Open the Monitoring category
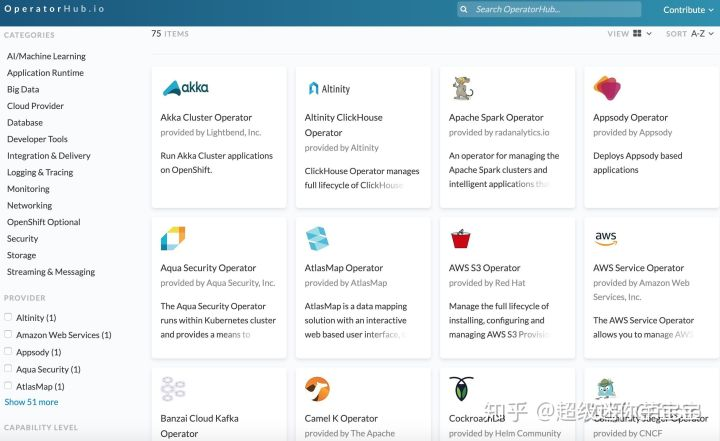 (28, 189)
